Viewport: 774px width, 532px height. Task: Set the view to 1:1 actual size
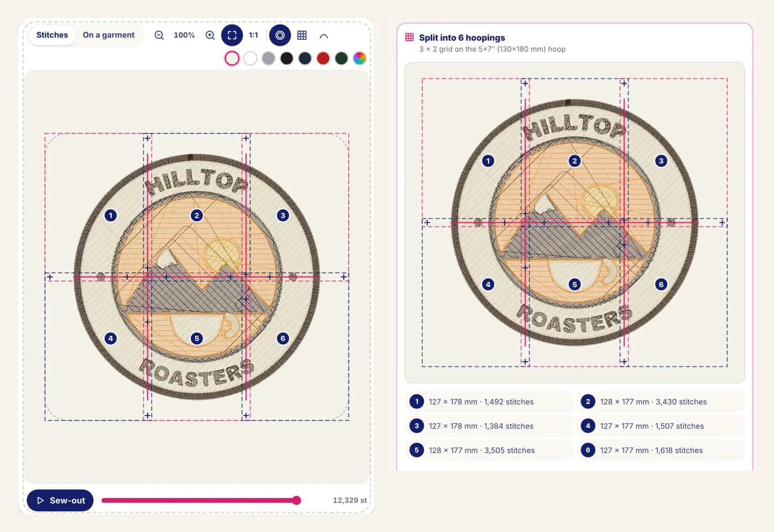[x=253, y=35]
